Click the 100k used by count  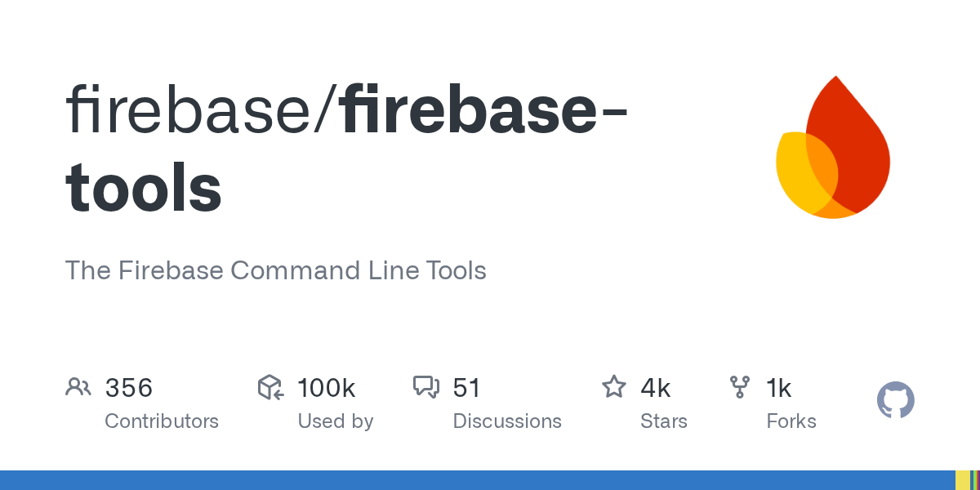point(326,388)
